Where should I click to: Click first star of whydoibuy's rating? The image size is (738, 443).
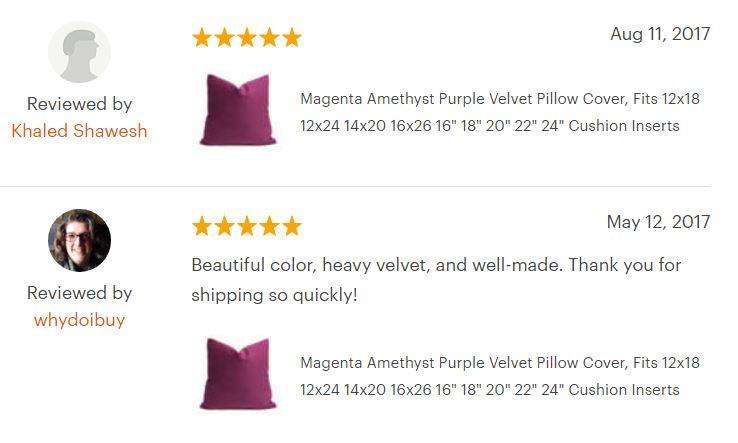[201, 226]
